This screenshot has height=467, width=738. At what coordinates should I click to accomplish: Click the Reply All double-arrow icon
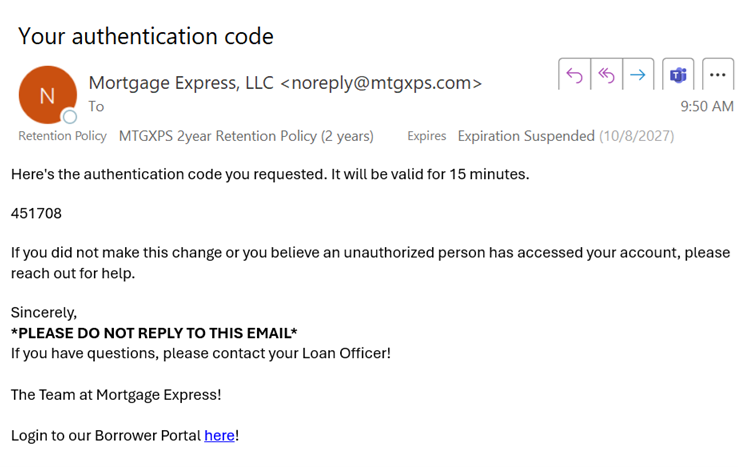click(x=605, y=75)
